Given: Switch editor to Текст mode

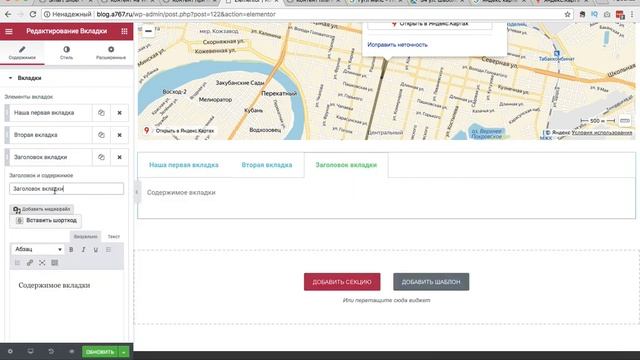Looking at the screenshot, I should point(113,236).
